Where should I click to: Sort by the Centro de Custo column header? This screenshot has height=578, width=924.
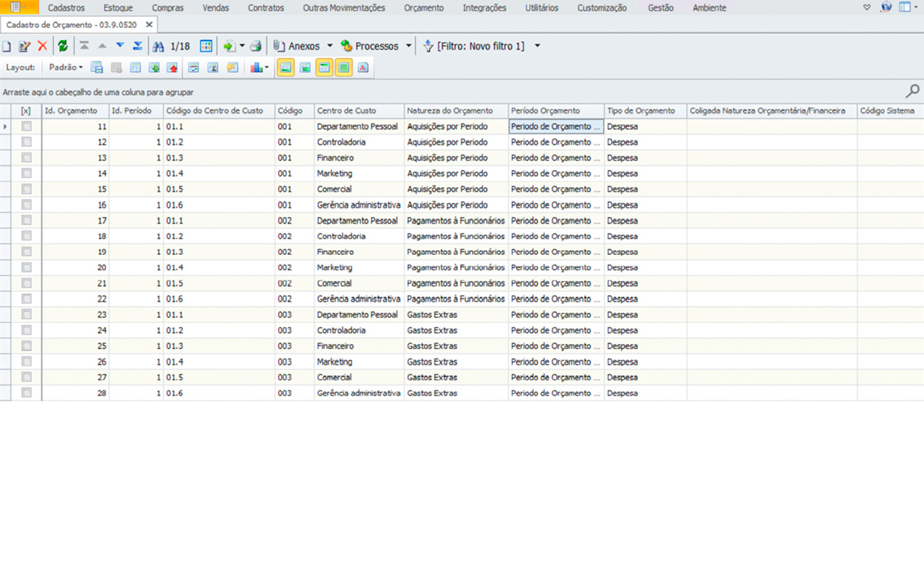tap(346, 111)
